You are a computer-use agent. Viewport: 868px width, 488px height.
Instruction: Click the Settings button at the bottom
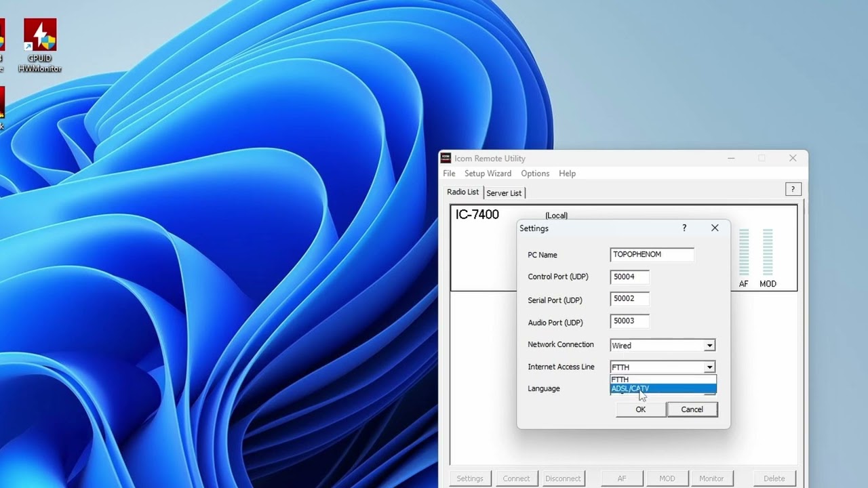(x=470, y=479)
